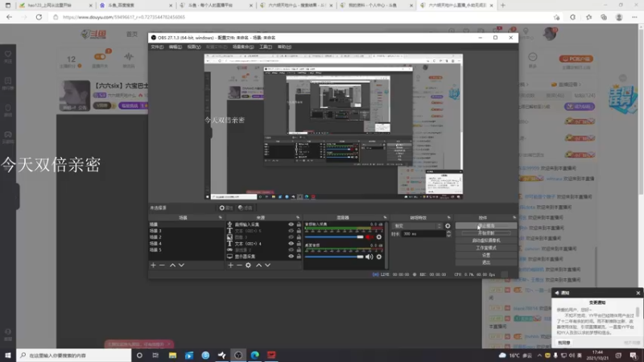
Task: Move source down in the Sources panel
Action: (267, 265)
